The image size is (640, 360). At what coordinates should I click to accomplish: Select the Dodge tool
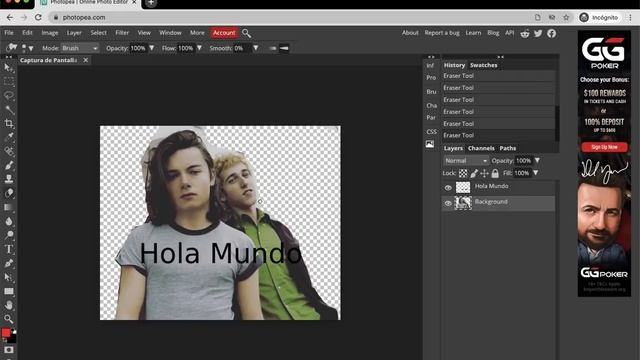coord(9,235)
